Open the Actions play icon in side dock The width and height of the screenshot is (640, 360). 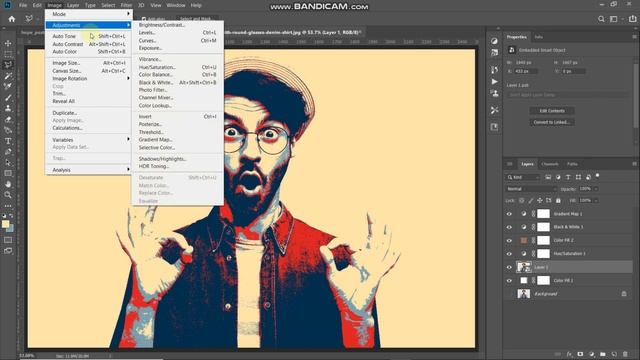coord(494,82)
